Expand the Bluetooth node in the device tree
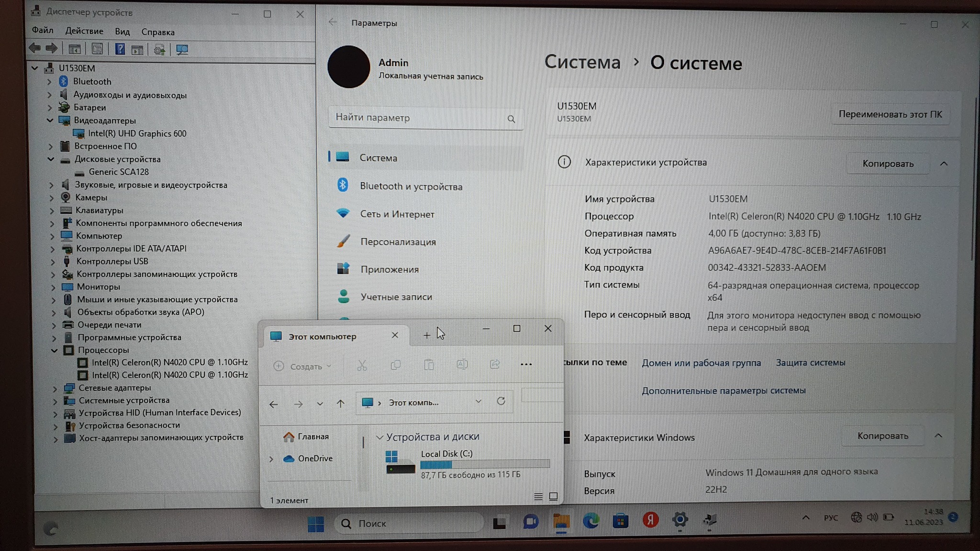980x551 pixels. 49,82
